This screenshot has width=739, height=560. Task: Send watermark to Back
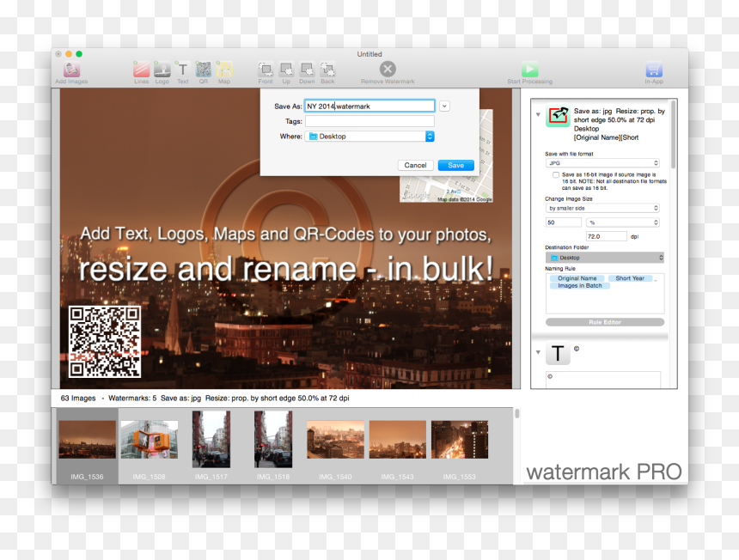[x=327, y=70]
